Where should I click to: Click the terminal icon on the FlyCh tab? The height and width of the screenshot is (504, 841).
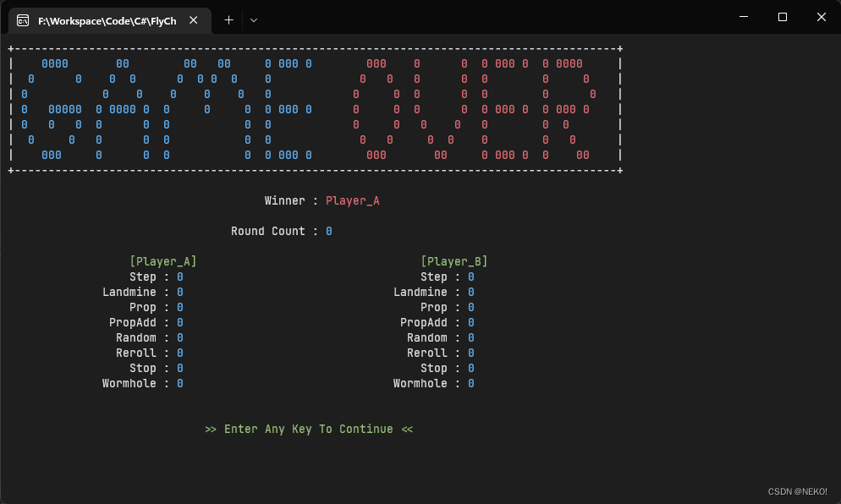(23, 20)
